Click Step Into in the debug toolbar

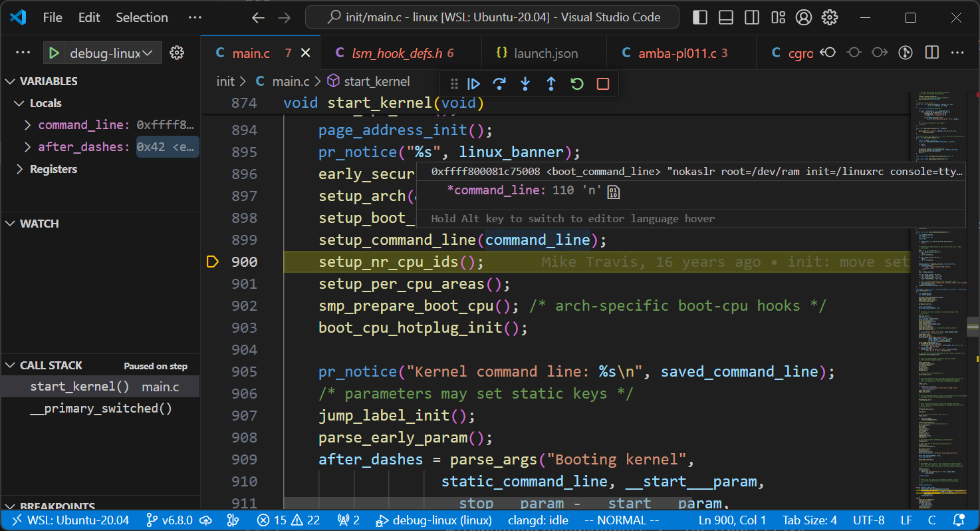525,84
